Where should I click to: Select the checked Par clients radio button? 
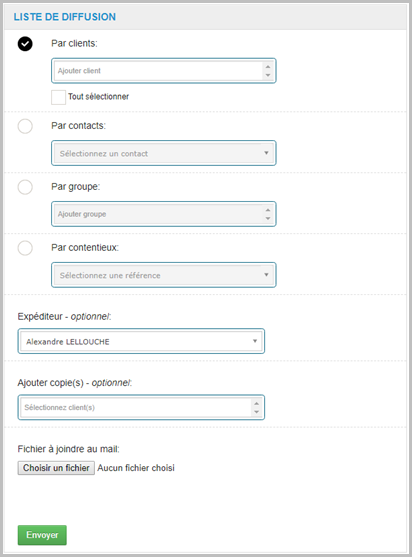(25, 44)
